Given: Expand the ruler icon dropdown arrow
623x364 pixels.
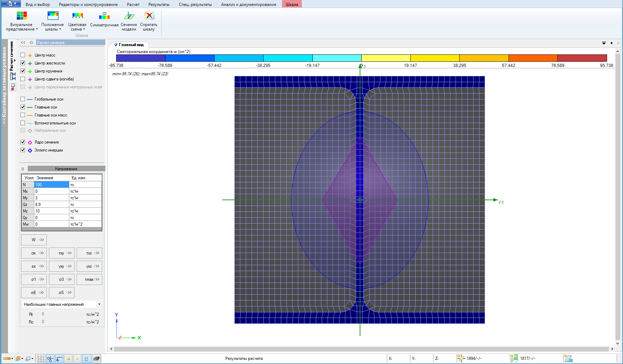Looking at the screenshot, I should [12, 358].
